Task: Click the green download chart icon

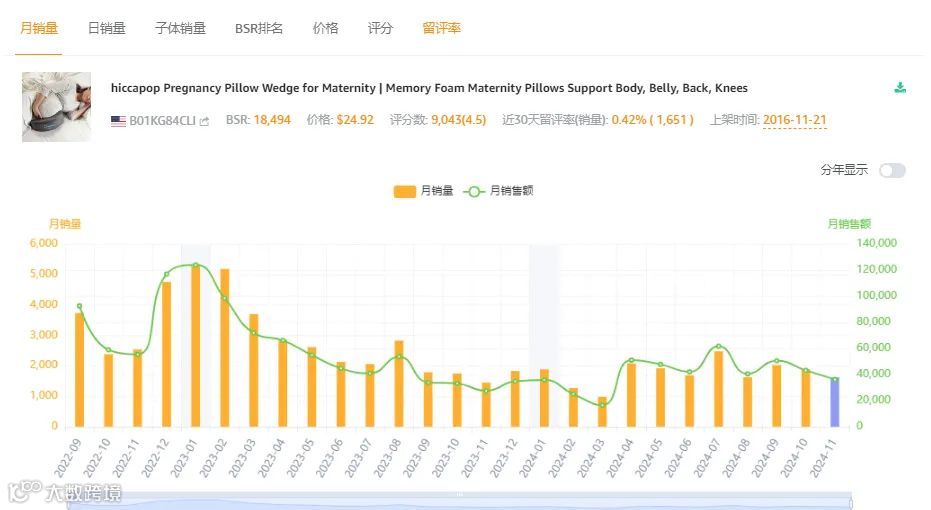Action: [900, 88]
